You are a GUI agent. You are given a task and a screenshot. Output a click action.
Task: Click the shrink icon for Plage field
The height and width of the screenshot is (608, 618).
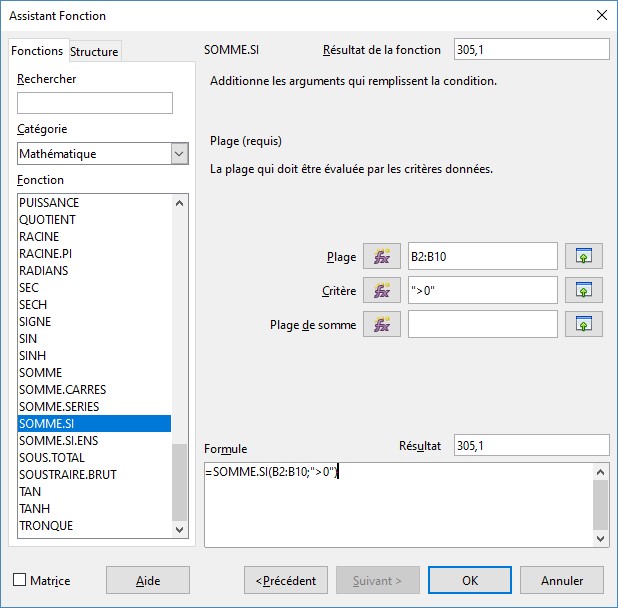(584, 256)
